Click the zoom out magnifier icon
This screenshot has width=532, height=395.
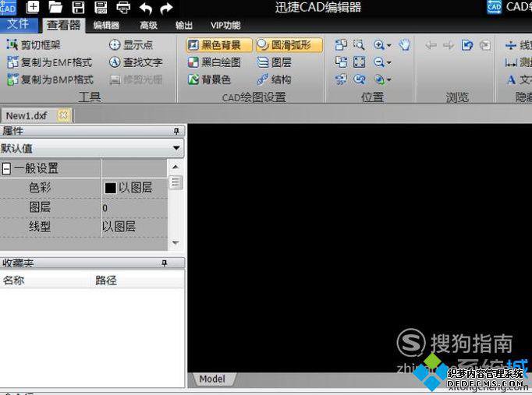click(x=378, y=62)
